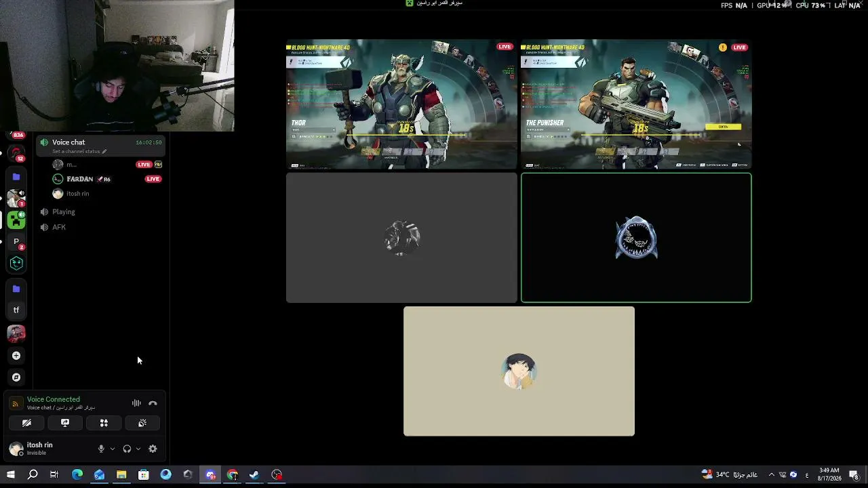The height and width of the screenshot is (488, 868).
Task: Open Steam from taskbar
Action: point(254,475)
